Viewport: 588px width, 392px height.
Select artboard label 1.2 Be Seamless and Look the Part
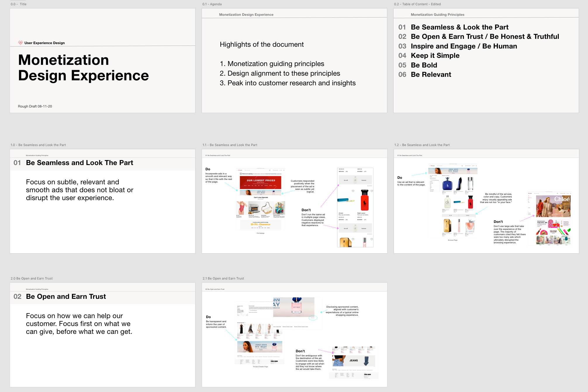pyautogui.click(x=422, y=145)
